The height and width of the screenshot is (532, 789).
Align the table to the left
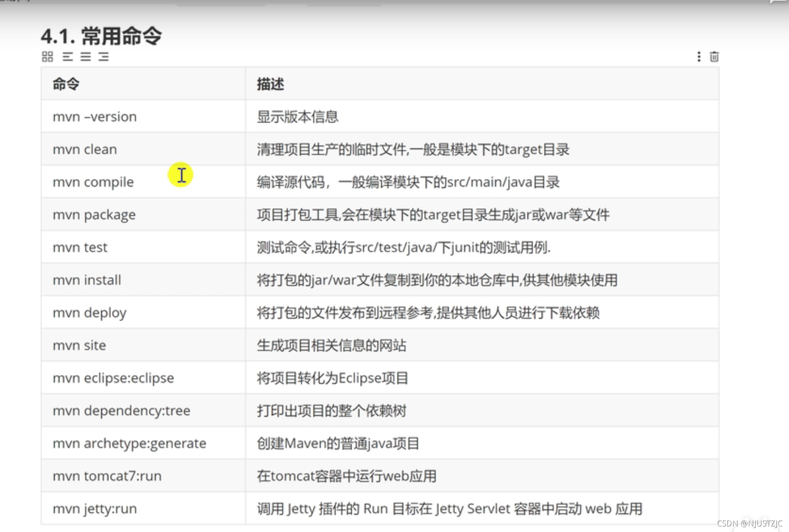click(67, 56)
